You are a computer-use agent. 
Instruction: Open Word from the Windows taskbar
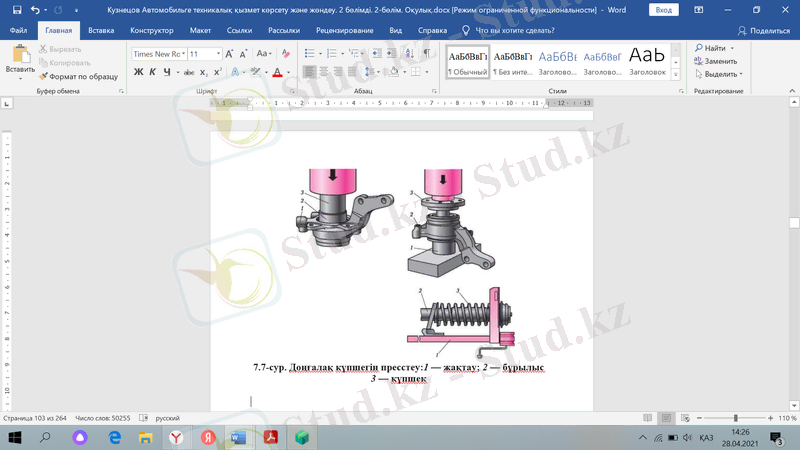(x=238, y=438)
